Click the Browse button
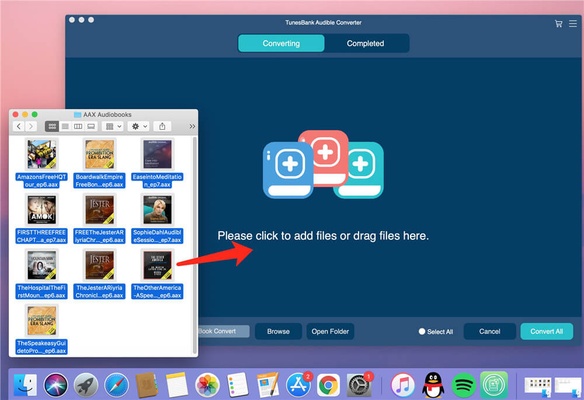The width and height of the screenshot is (584, 400). click(278, 331)
